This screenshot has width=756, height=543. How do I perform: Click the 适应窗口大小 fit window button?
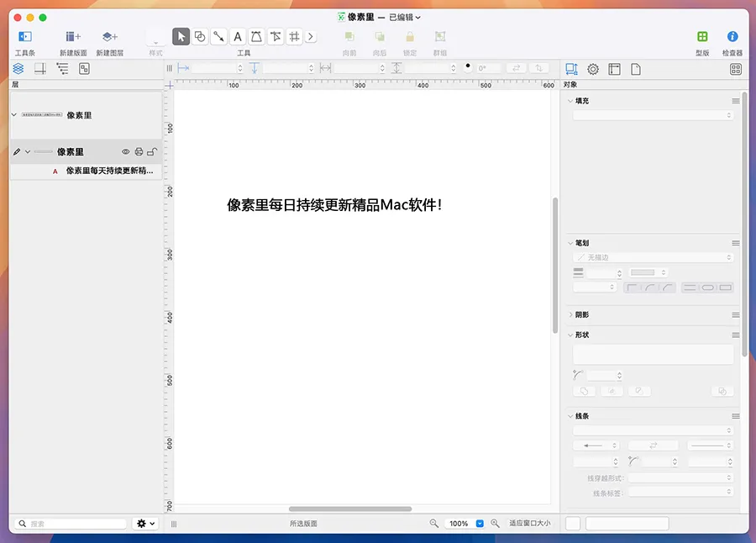529,523
